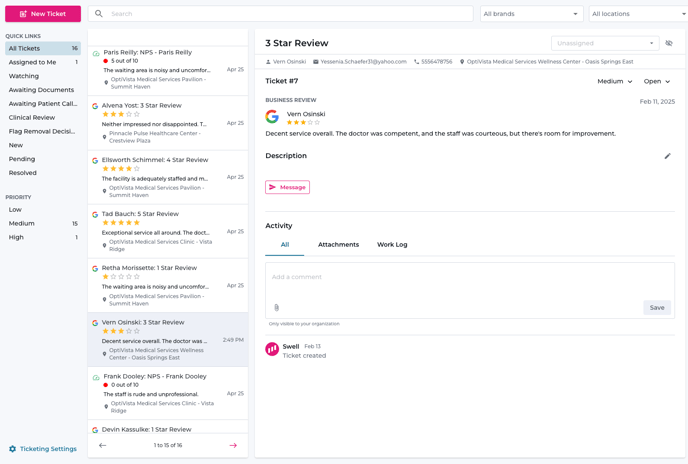Image resolution: width=688 pixels, height=464 pixels.
Task: Click location pin on Retha Morissette ticket
Action: (104, 300)
